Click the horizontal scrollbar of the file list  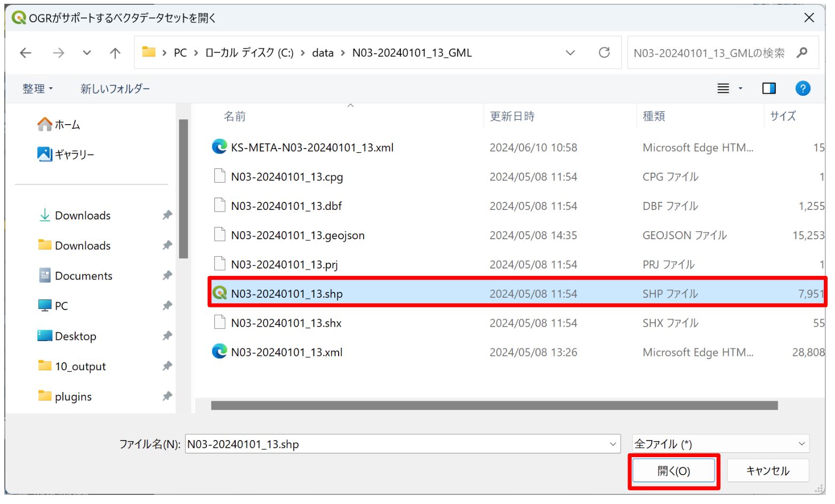(x=494, y=405)
